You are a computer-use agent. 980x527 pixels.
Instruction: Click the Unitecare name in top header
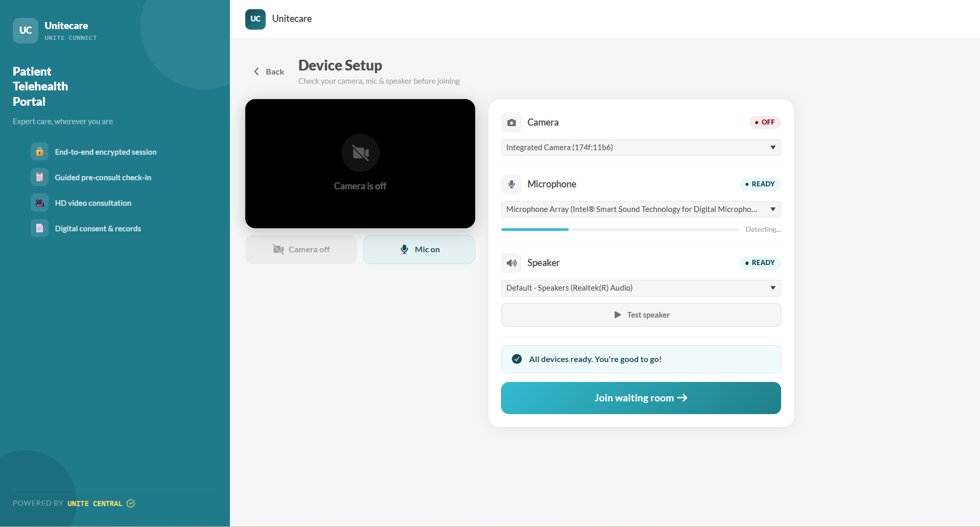tap(292, 19)
